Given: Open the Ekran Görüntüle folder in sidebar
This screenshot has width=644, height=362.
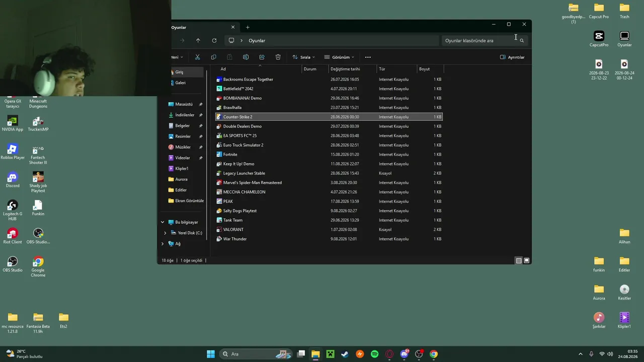Looking at the screenshot, I should coord(185,201).
